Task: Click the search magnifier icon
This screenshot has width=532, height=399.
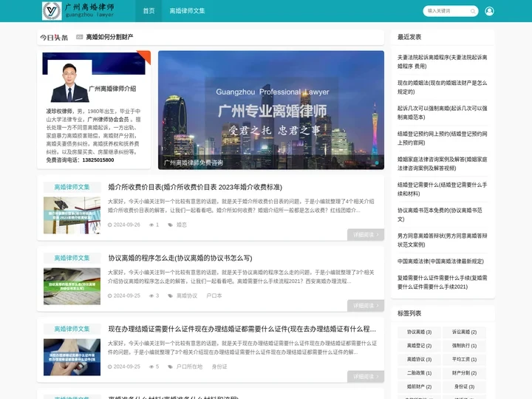Action: point(473,11)
